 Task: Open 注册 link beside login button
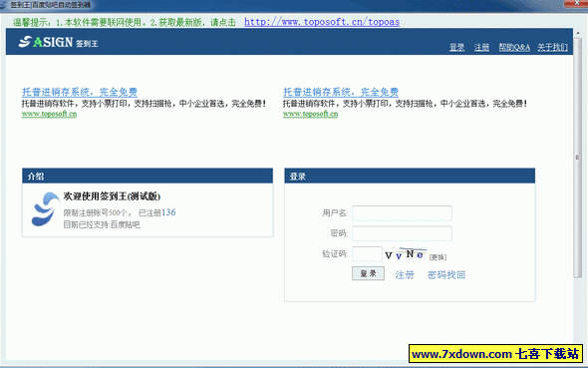[405, 275]
